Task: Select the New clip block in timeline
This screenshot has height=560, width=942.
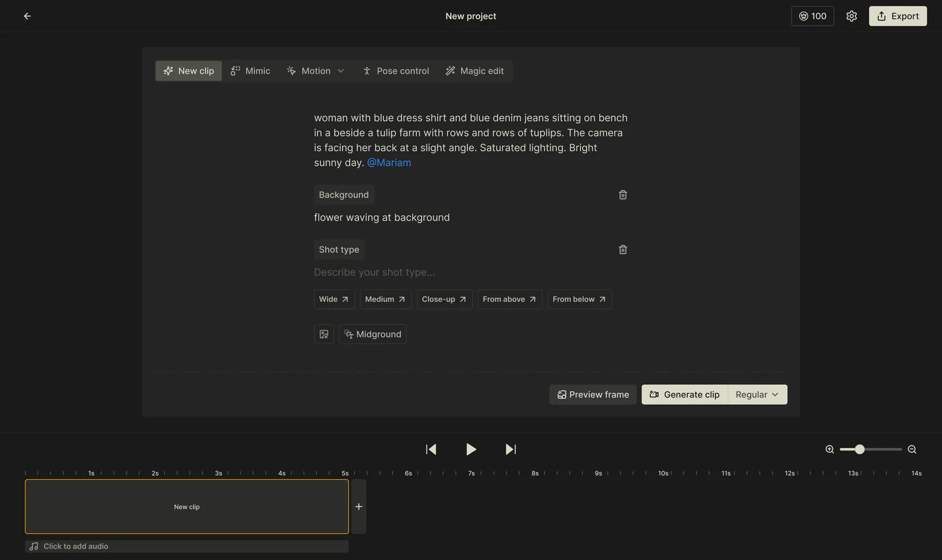Action: [x=187, y=506]
